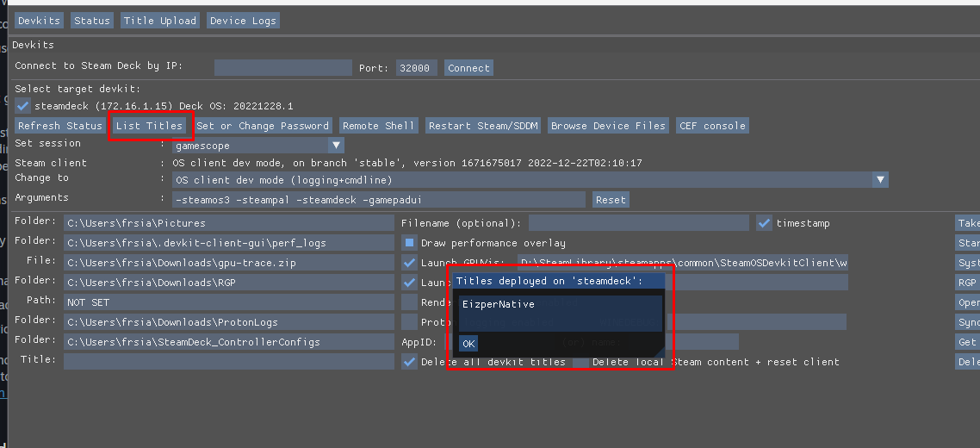The height and width of the screenshot is (448, 980).
Task: Click Refresh Status button
Action: tap(60, 126)
